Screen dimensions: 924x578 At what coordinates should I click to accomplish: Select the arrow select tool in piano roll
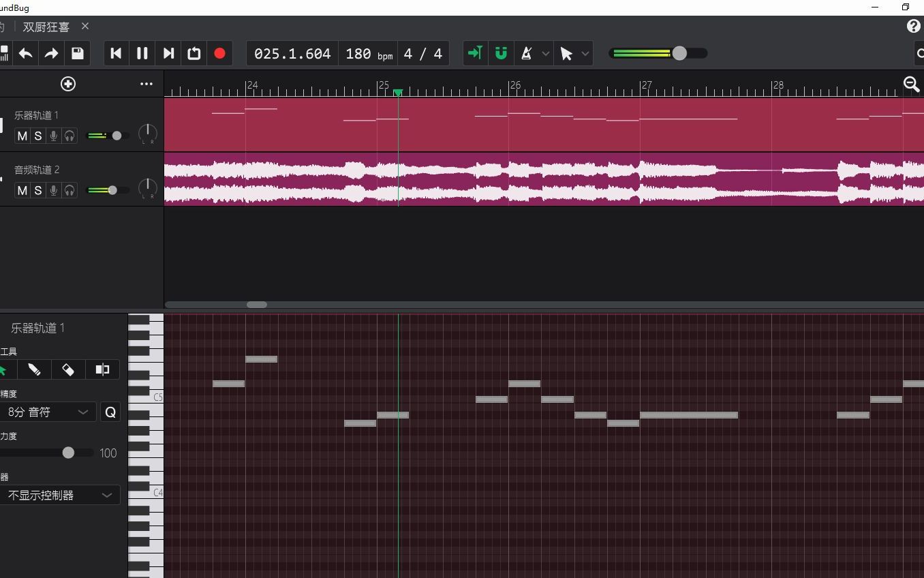(x=3, y=369)
